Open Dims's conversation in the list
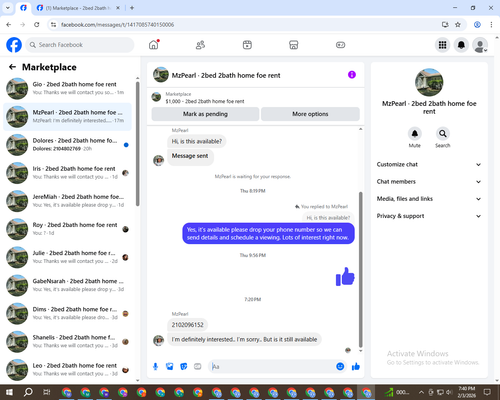 click(x=67, y=313)
